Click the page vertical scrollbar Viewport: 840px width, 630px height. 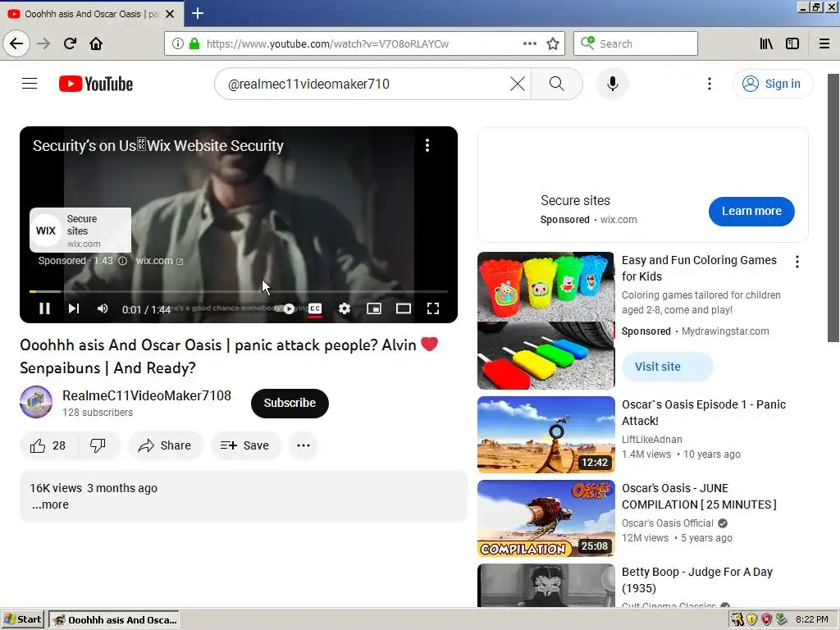(833, 208)
